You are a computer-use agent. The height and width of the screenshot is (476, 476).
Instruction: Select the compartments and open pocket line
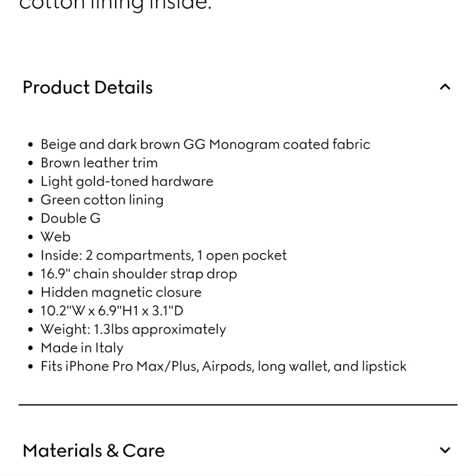(x=164, y=256)
